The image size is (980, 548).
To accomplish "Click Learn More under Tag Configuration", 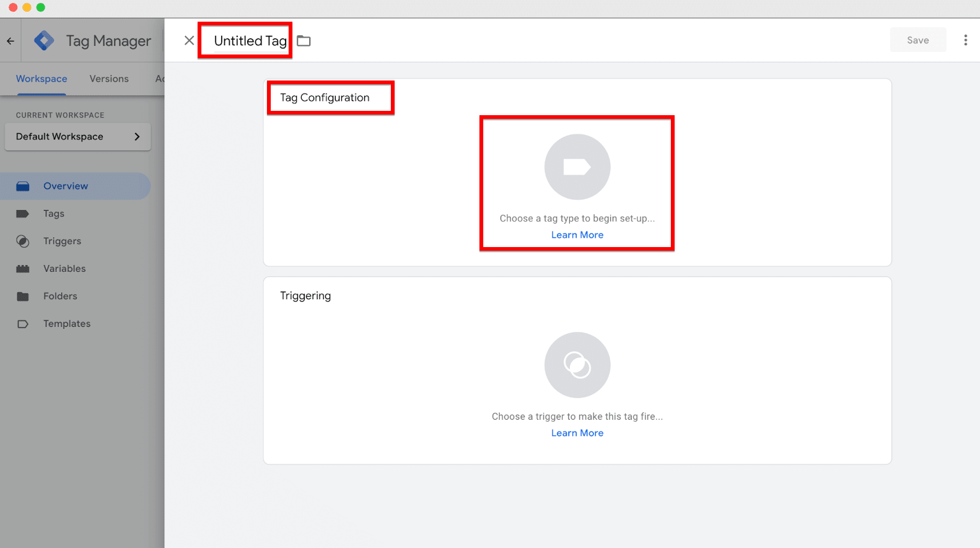I will click(x=577, y=235).
